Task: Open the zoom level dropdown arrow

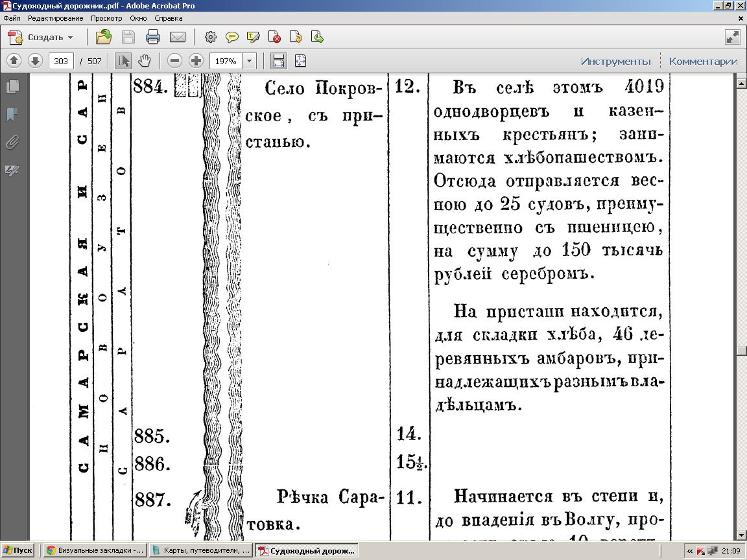Action: (x=249, y=61)
